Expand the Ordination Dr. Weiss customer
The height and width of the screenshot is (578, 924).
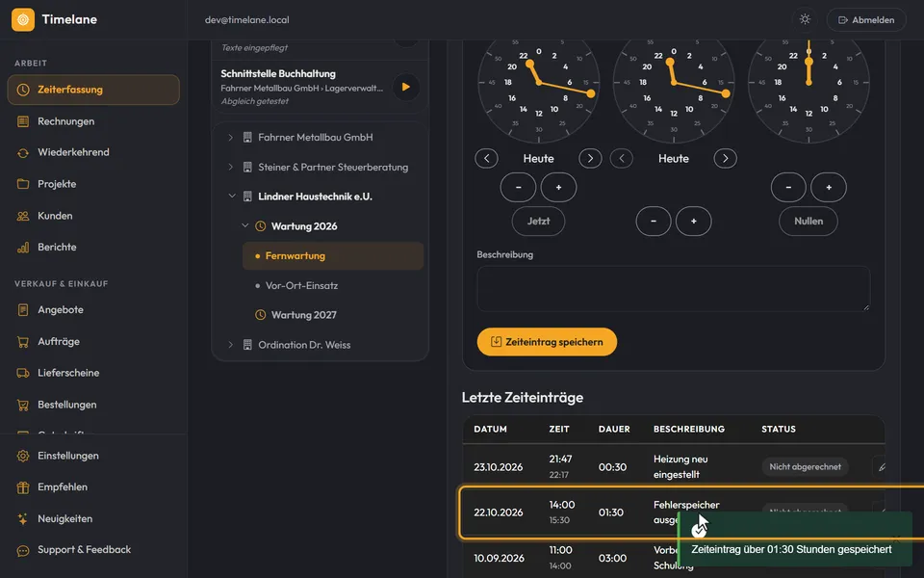[x=230, y=345]
